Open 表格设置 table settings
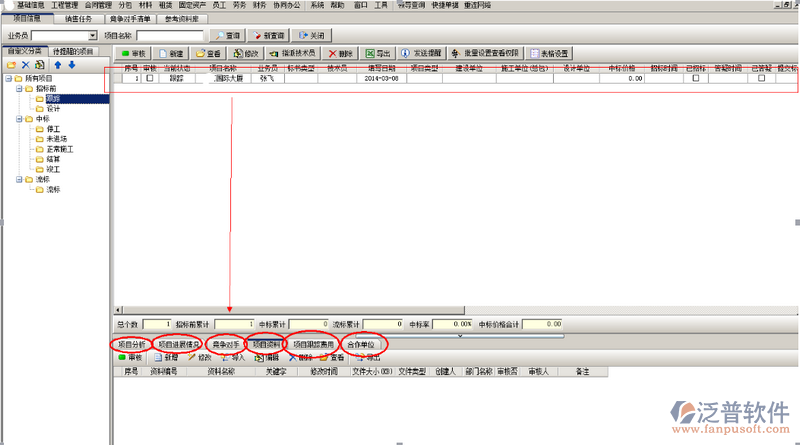This screenshot has width=800, height=445. click(549, 53)
